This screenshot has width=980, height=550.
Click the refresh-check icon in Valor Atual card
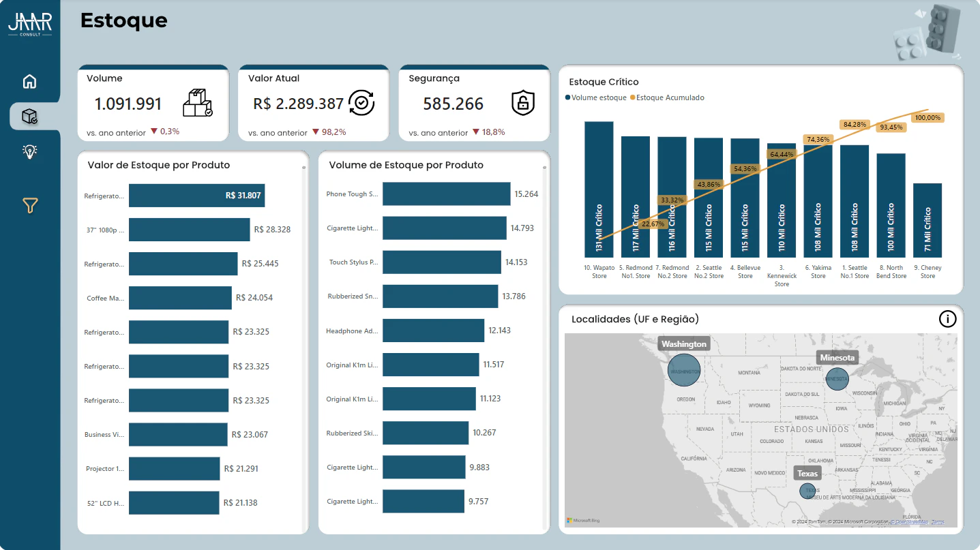coord(361,103)
